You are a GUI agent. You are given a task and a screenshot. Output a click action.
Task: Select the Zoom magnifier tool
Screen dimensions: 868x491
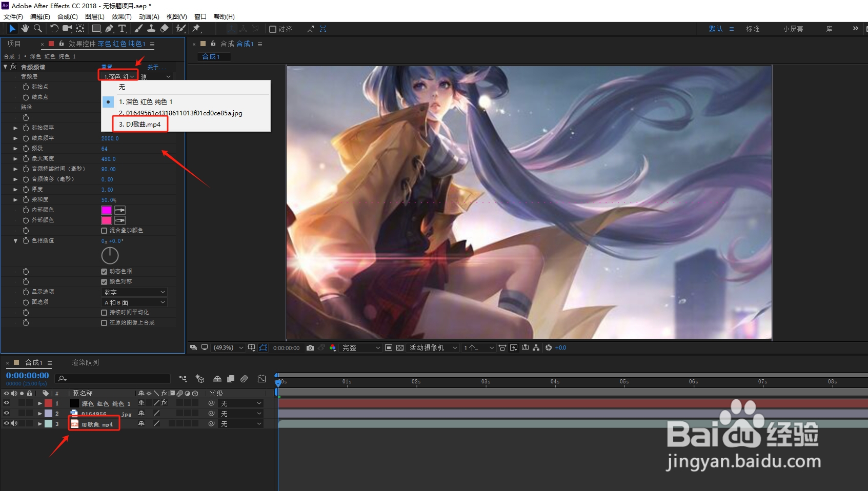37,29
